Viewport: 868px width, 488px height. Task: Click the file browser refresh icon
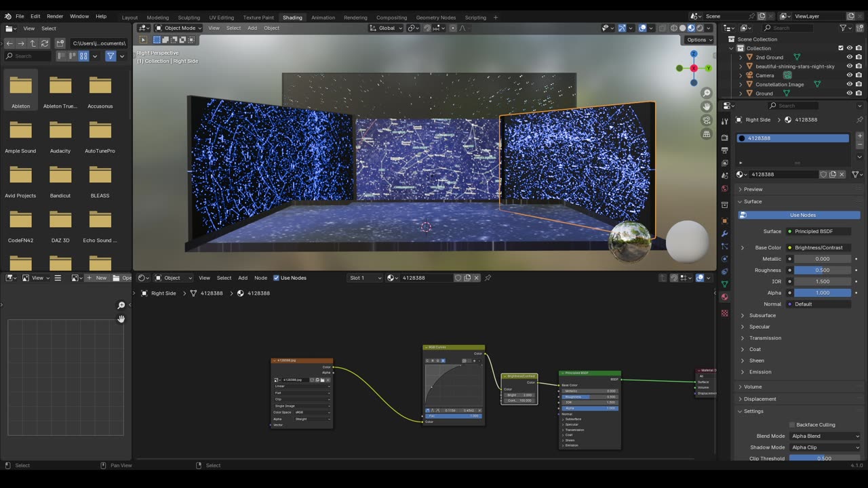(45, 43)
